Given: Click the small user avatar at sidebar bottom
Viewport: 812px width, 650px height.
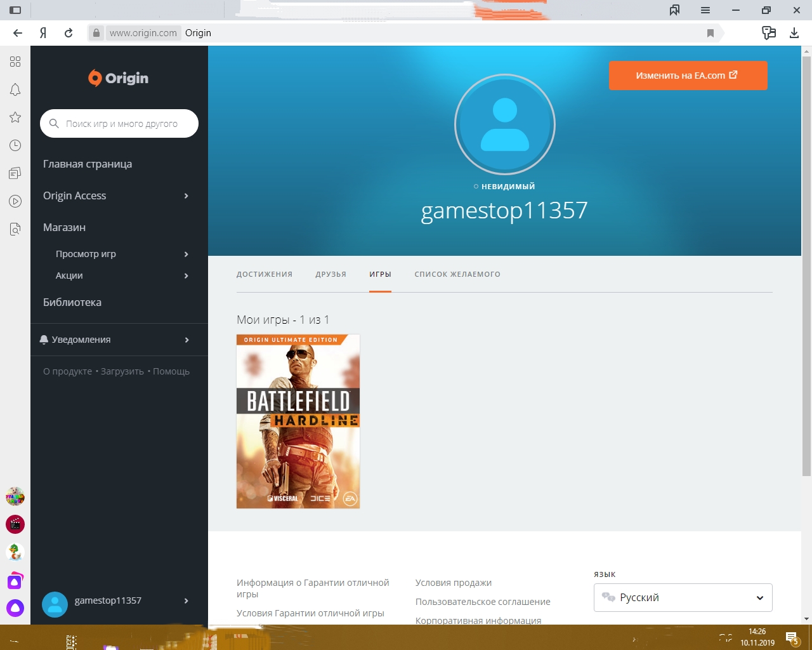Looking at the screenshot, I should click(x=55, y=605).
